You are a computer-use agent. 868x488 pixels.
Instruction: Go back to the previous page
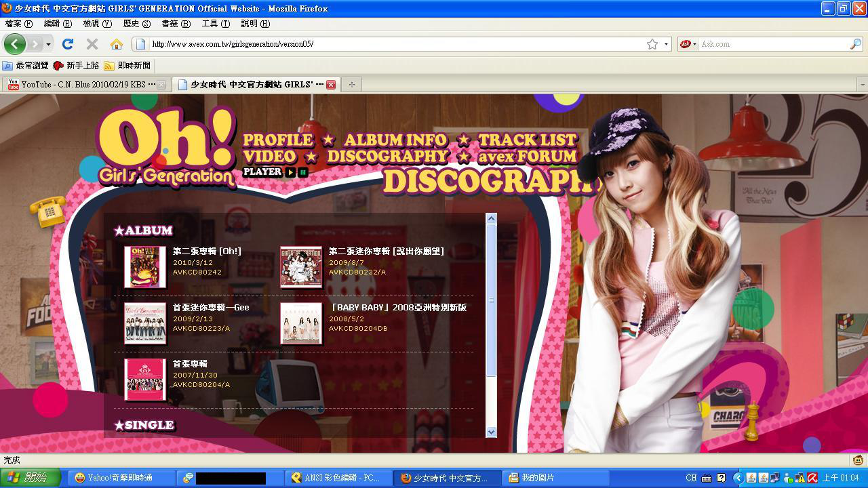(14, 44)
